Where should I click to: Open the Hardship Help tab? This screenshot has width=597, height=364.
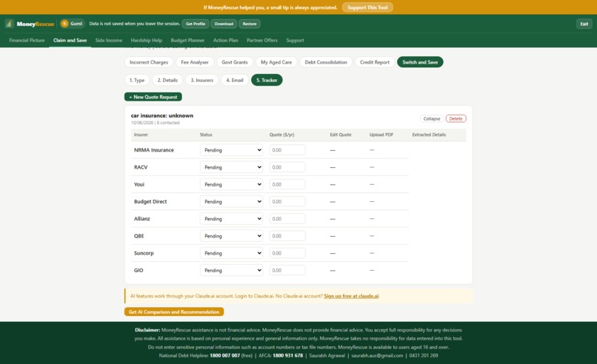(147, 40)
